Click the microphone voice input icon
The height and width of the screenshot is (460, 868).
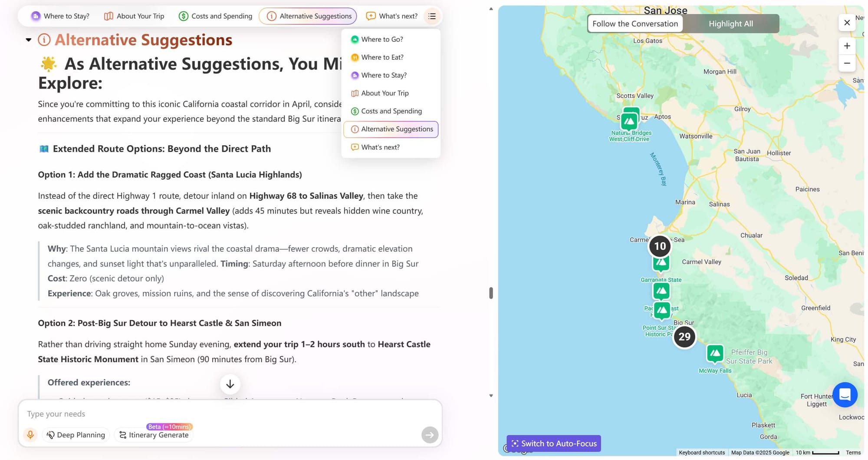tap(30, 435)
